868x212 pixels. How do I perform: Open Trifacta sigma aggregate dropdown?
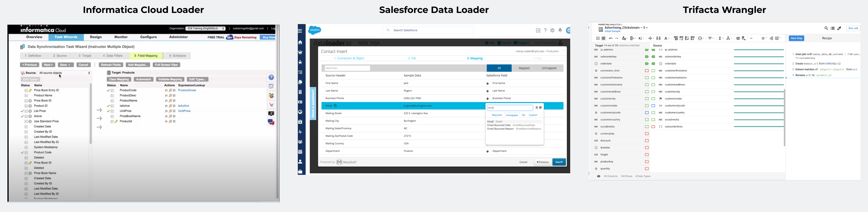click(x=721, y=38)
